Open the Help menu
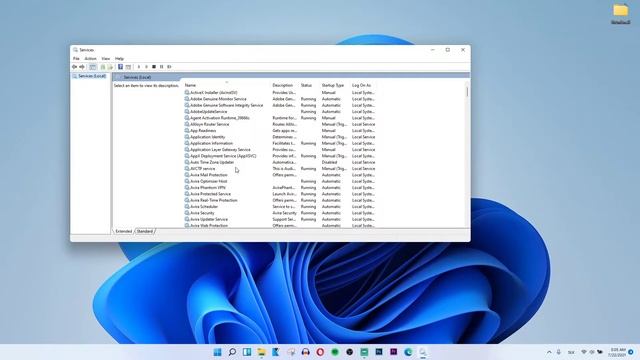The image size is (640, 360). tap(119, 59)
